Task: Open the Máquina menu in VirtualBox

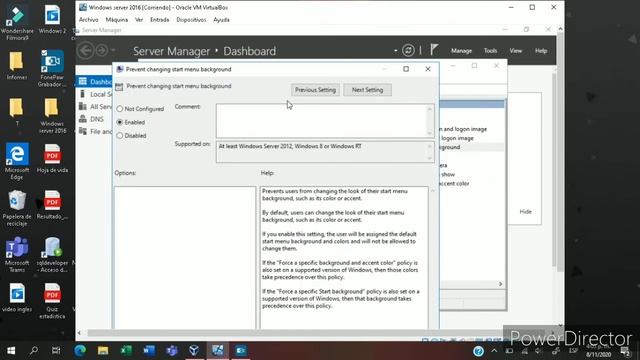Action: [x=117, y=20]
